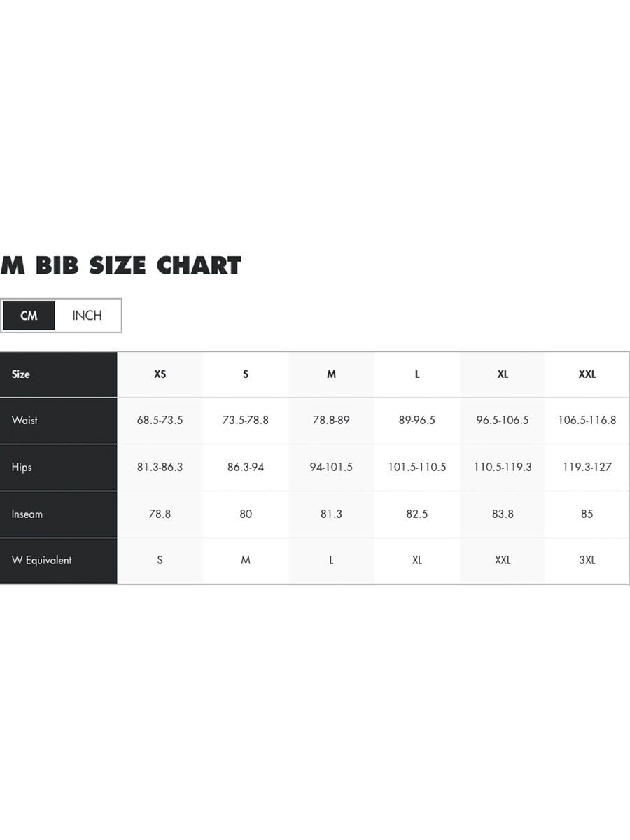Click the waist value 89-96.5
This screenshot has height=840, width=630.
coord(416,421)
